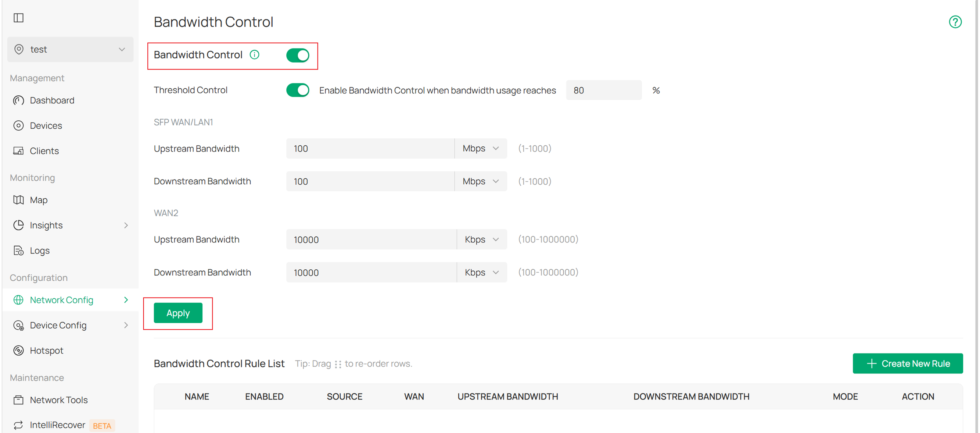Create New Rule for bandwidth control
This screenshot has width=980, height=433.
tap(908, 363)
